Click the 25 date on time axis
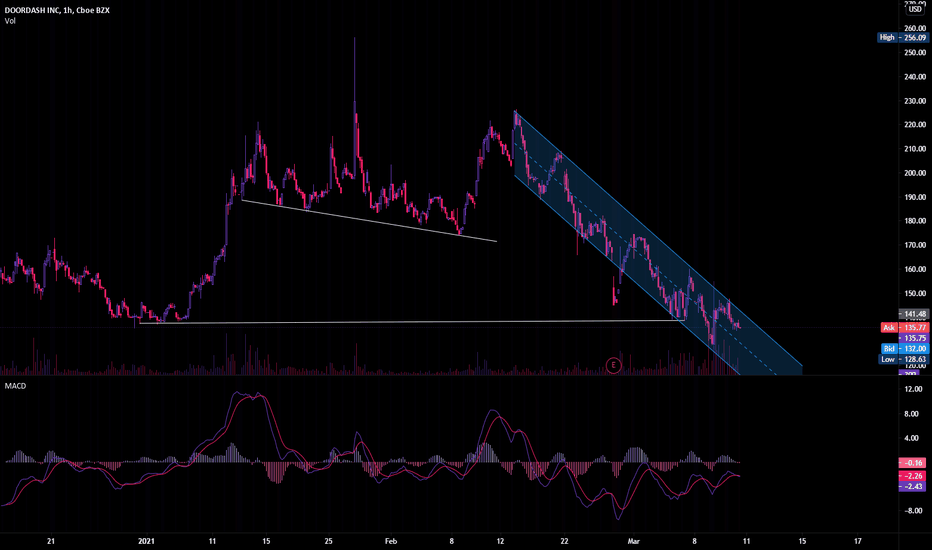Image resolution: width=932 pixels, height=550 pixels. tap(329, 541)
